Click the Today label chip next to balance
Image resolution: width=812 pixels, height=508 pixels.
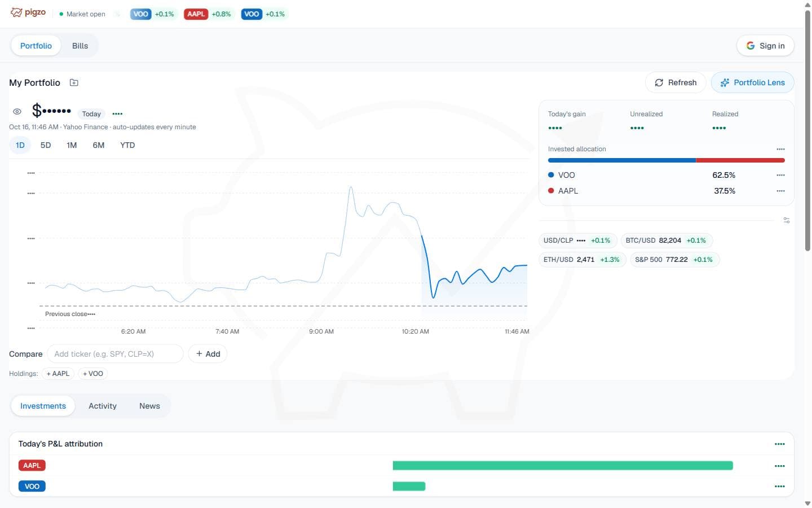point(91,114)
